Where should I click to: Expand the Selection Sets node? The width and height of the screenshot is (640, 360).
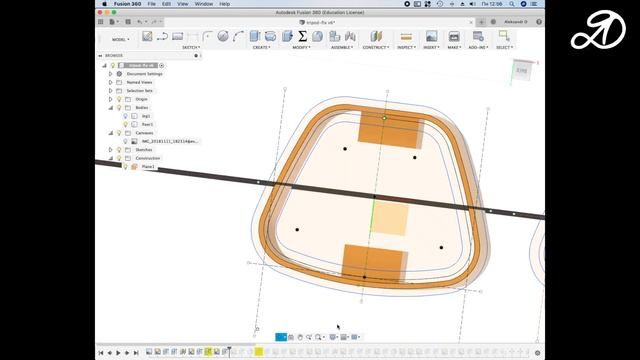111,91
